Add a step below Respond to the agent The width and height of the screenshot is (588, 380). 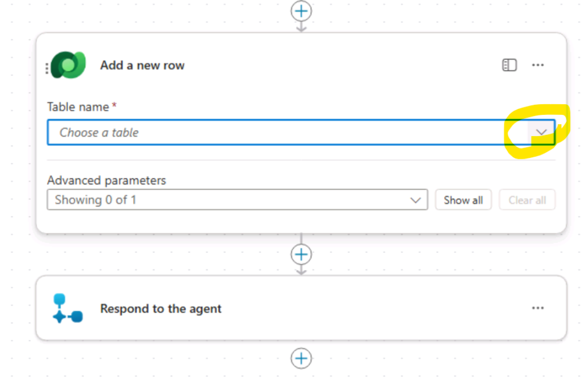[x=301, y=358]
